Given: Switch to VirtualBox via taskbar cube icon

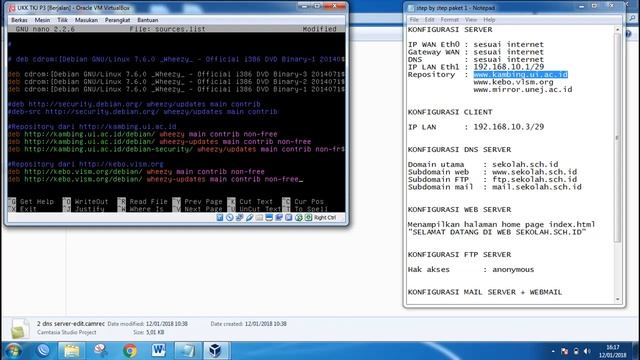Looking at the screenshot, I should [x=216, y=351].
